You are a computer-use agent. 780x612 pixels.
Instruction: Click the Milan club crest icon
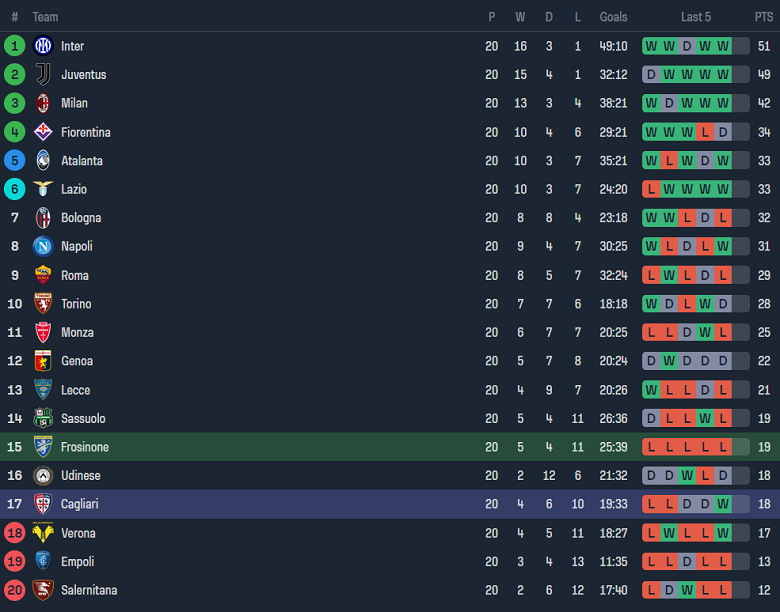click(43, 103)
